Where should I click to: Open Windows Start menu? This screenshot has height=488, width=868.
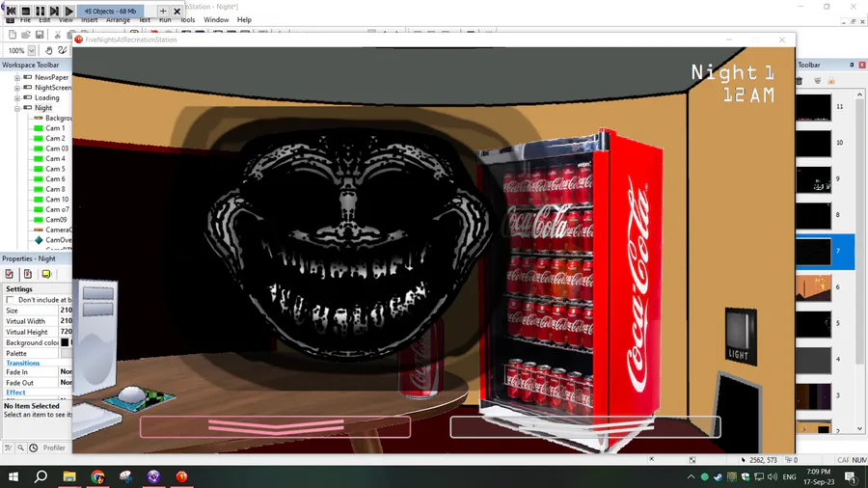[14, 476]
